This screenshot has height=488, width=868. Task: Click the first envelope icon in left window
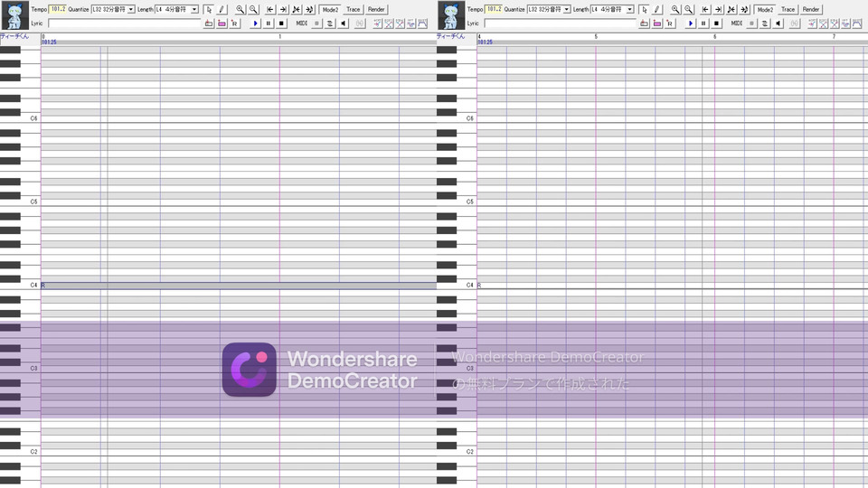click(x=378, y=23)
